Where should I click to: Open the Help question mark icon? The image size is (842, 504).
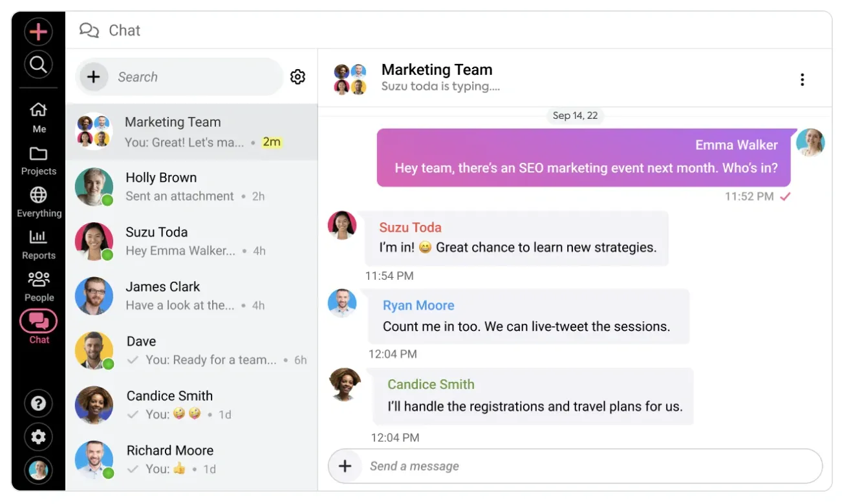(x=38, y=403)
